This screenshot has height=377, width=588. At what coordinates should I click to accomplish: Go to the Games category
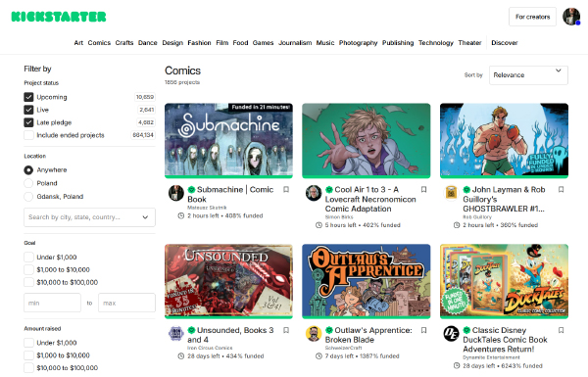pos(263,43)
